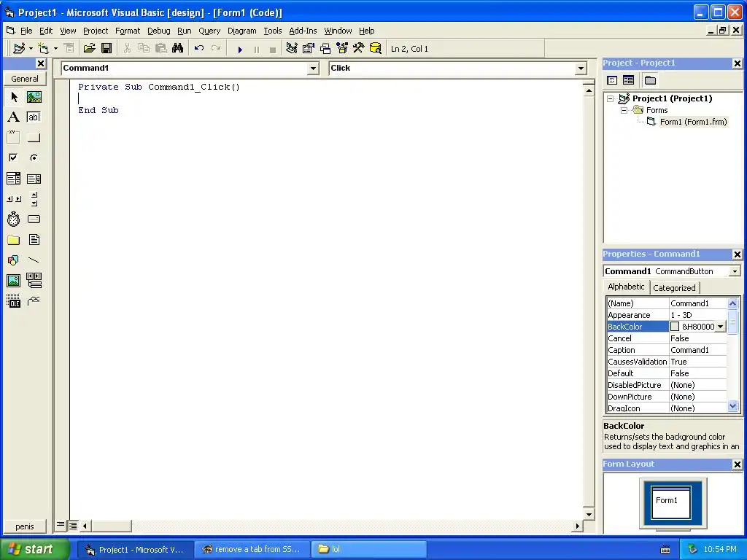Start the program with Run arrow
Image resolution: width=747 pixels, height=560 pixels.
[240, 49]
